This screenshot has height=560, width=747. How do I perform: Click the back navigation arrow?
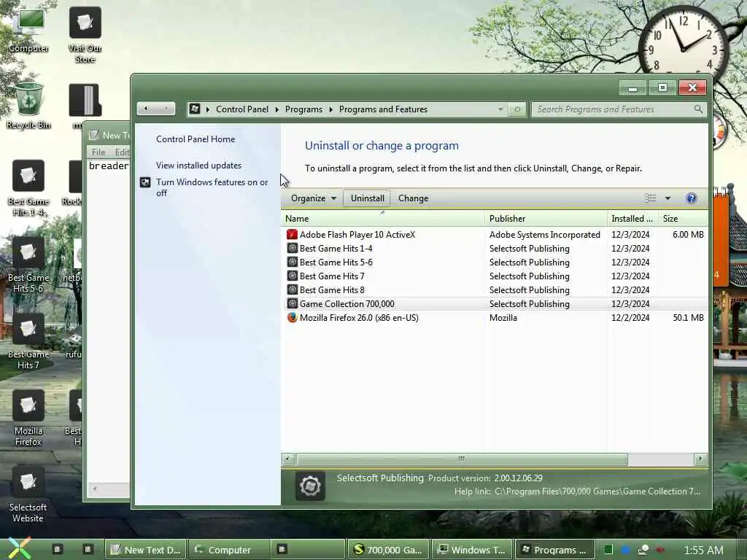coord(146,109)
